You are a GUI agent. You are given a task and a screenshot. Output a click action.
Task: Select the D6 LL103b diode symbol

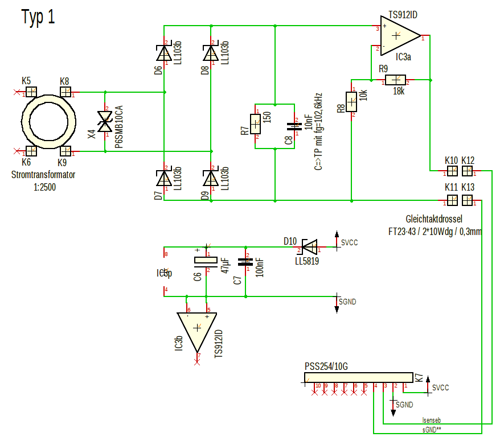pyautogui.click(x=164, y=53)
